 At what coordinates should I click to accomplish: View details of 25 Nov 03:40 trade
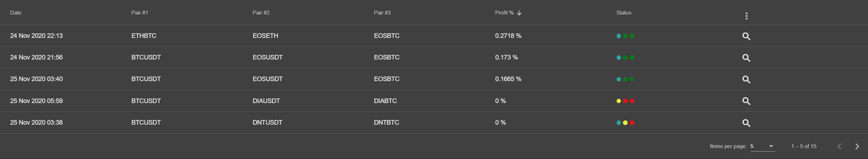point(746,79)
